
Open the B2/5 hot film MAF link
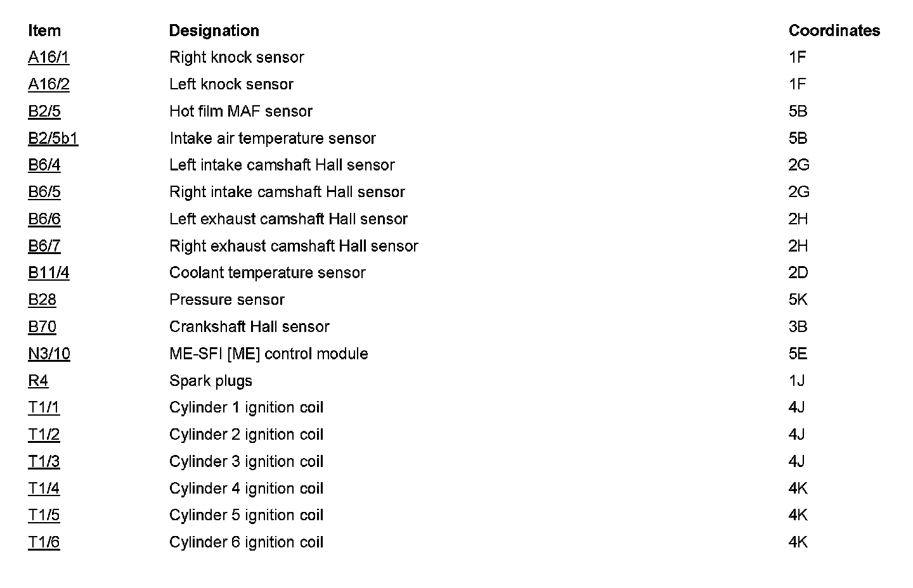[x=44, y=112]
